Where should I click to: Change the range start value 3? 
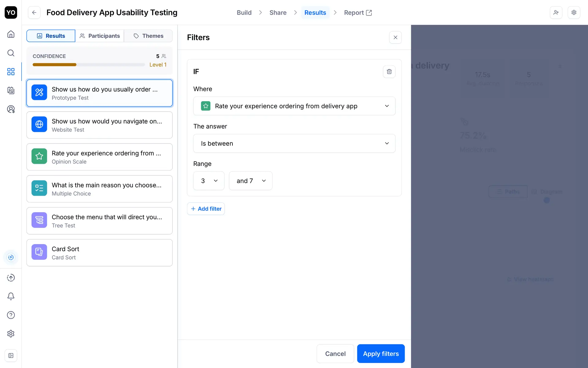(209, 181)
